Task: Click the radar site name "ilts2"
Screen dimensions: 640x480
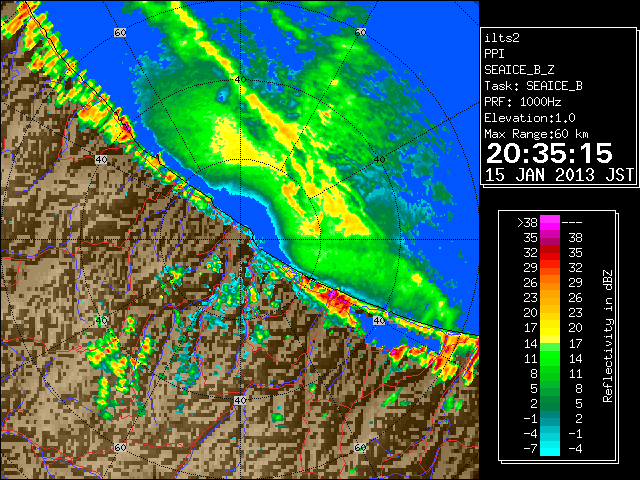Action: coord(502,38)
